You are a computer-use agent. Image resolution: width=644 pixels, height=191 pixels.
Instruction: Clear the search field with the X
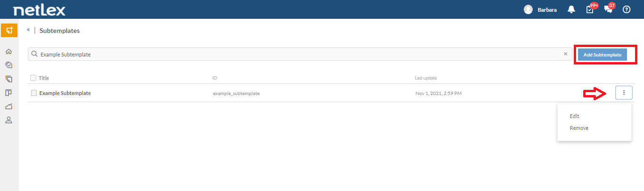[x=565, y=54]
